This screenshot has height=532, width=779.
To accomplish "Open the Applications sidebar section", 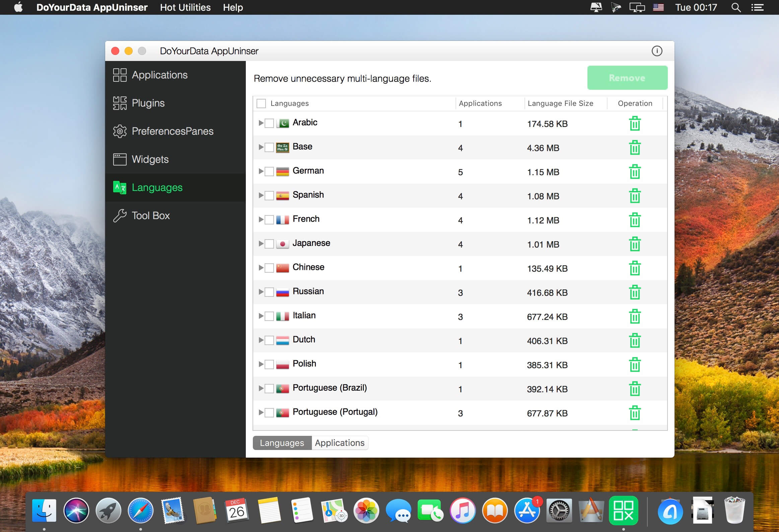I will coord(175,75).
